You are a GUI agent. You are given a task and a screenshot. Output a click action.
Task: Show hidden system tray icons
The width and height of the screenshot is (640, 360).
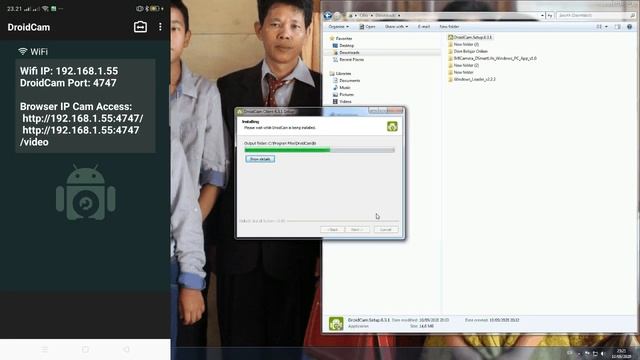tap(579, 353)
